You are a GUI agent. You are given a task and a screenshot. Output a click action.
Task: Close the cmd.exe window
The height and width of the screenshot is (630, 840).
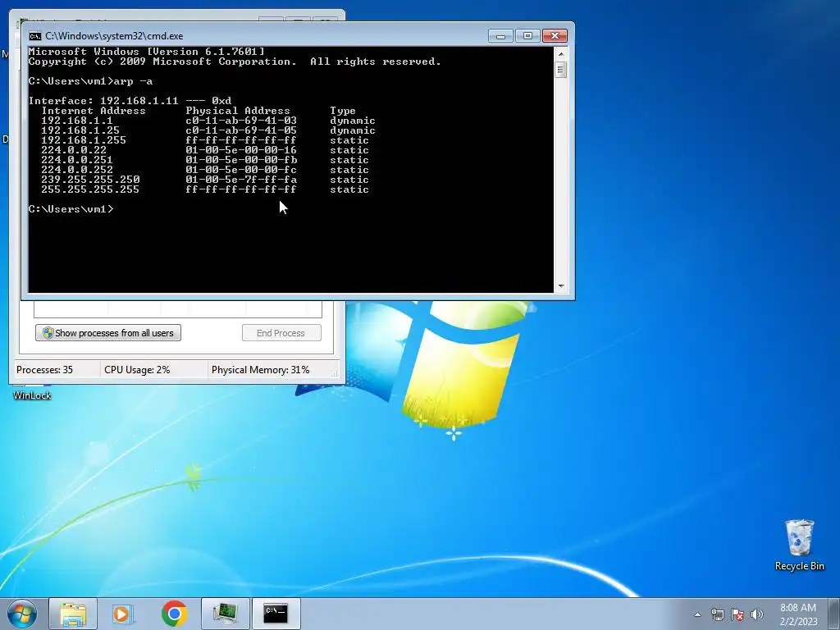(x=555, y=36)
